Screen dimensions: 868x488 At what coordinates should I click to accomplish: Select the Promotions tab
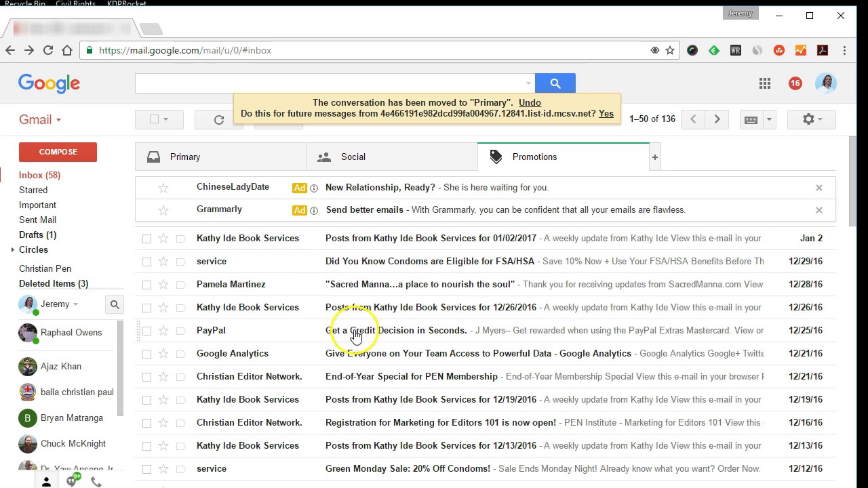[564, 157]
